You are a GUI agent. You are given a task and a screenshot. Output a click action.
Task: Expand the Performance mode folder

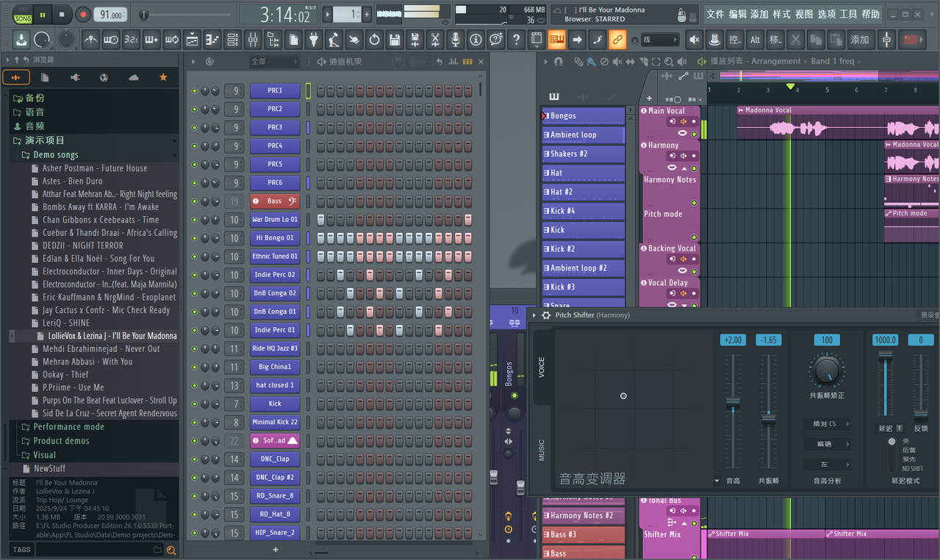68,427
